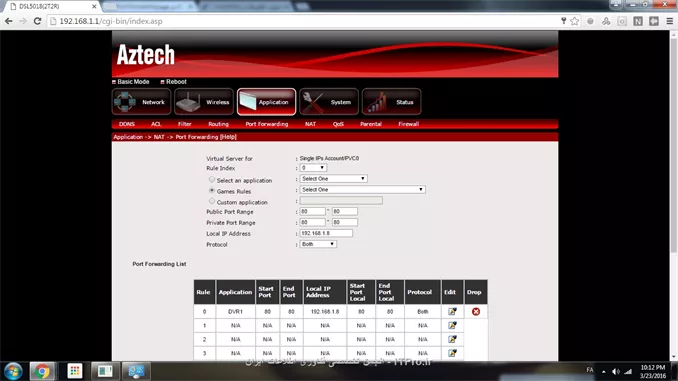678x381 pixels.
Task: Open Protocol dropdown set to Both
Action: point(318,244)
